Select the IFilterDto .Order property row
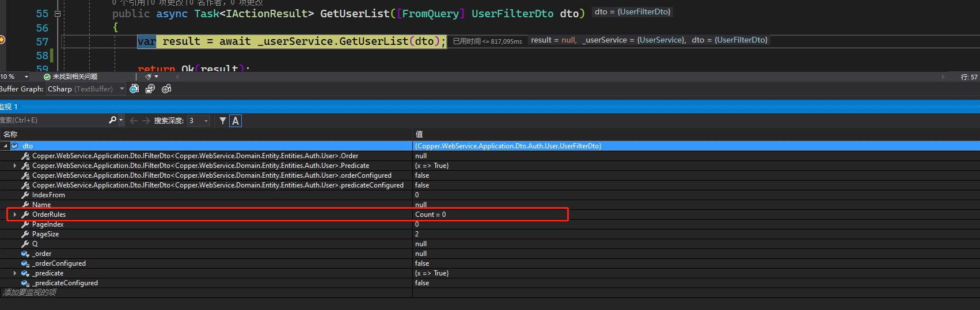This screenshot has width=980, height=310. coord(490,156)
